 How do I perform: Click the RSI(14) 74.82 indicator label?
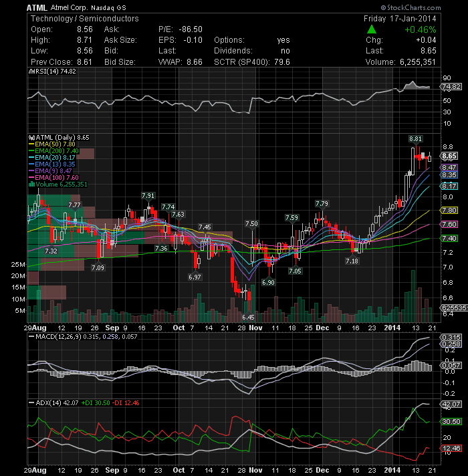click(52, 72)
